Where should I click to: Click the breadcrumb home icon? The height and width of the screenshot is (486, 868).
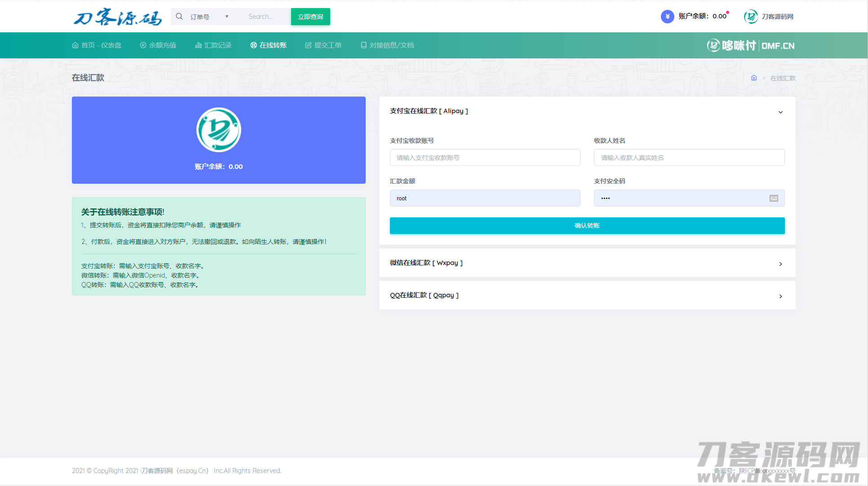pyautogui.click(x=754, y=78)
